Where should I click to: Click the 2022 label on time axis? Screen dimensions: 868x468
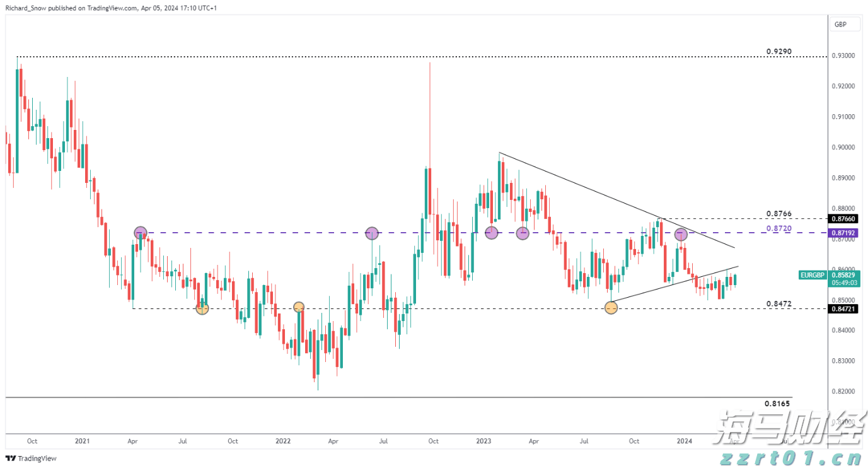[x=284, y=442]
